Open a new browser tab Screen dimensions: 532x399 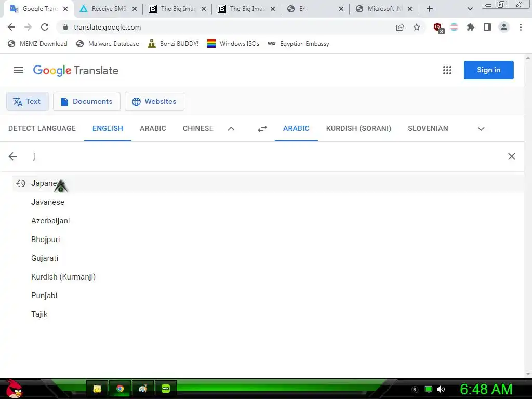coord(430,9)
